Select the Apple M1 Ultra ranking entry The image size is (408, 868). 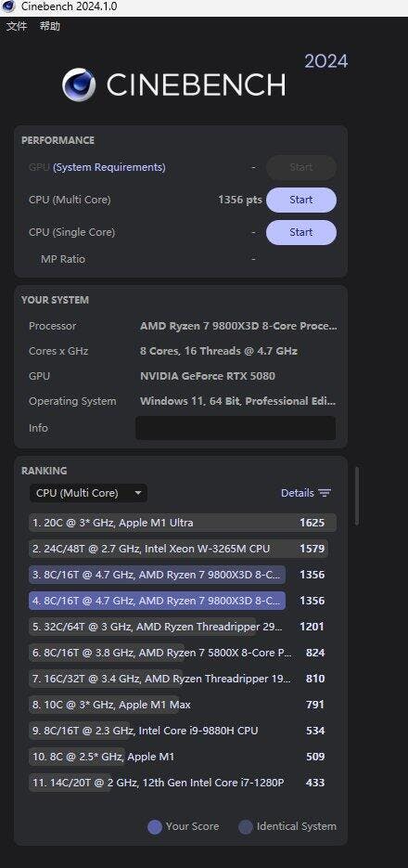[x=183, y=523]
